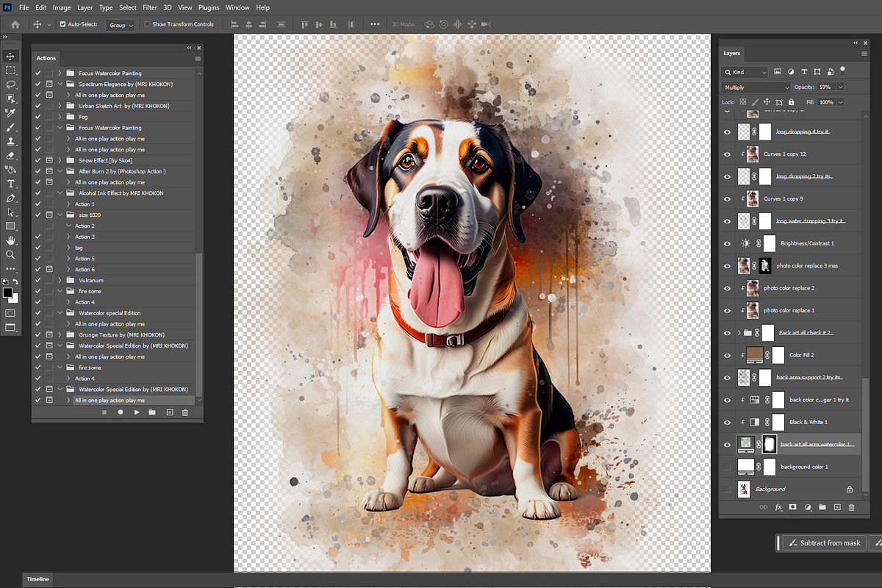Screen dimensions: 882x588
Task: Select the Path Selection tool
Action: 10,212
